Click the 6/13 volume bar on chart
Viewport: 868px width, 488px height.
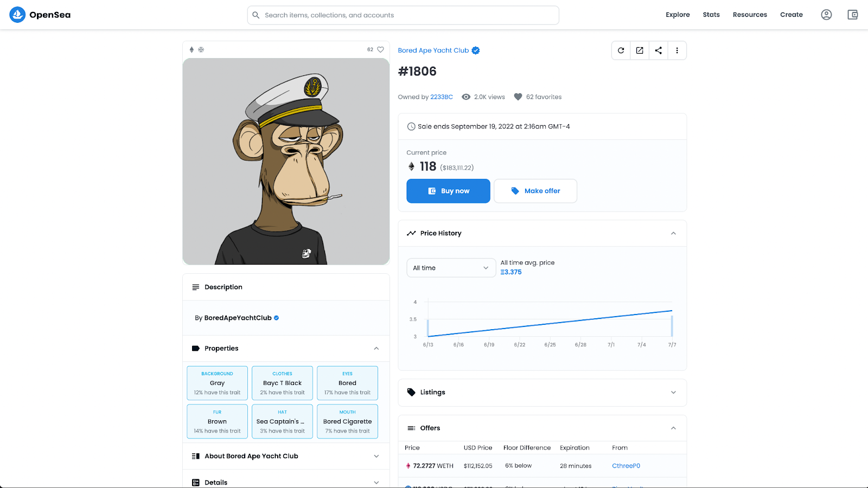pos(427,328)
